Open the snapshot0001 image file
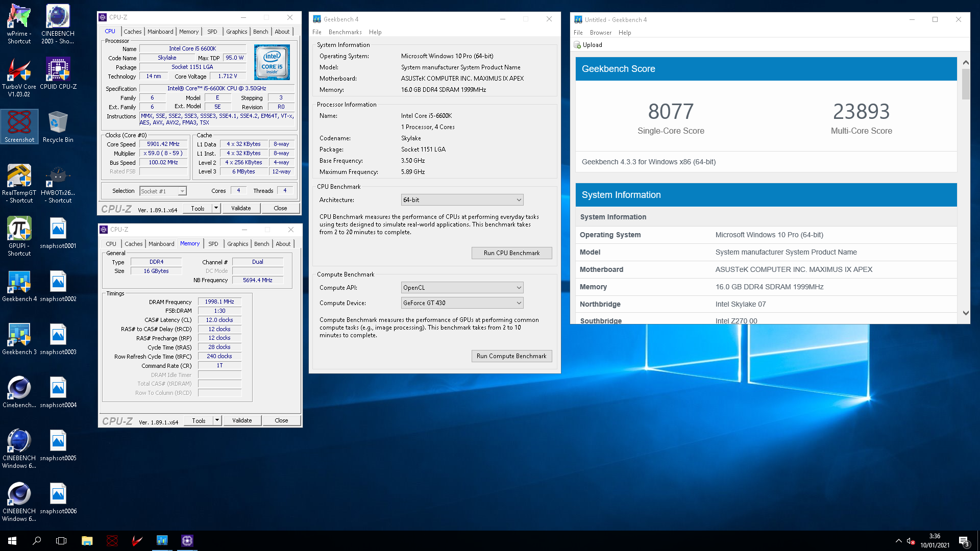The width and height of the screenshot is (980, 551). (58, 233)
